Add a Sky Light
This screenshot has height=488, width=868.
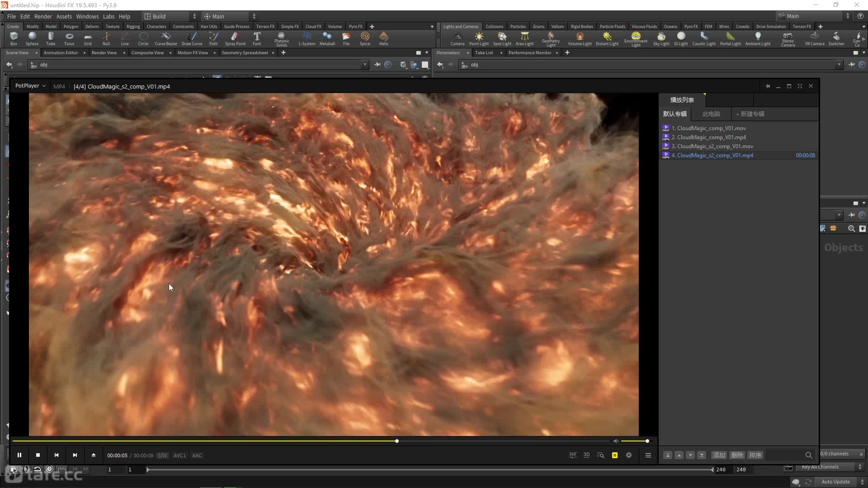pyautogui.click(x=661, y=39)
